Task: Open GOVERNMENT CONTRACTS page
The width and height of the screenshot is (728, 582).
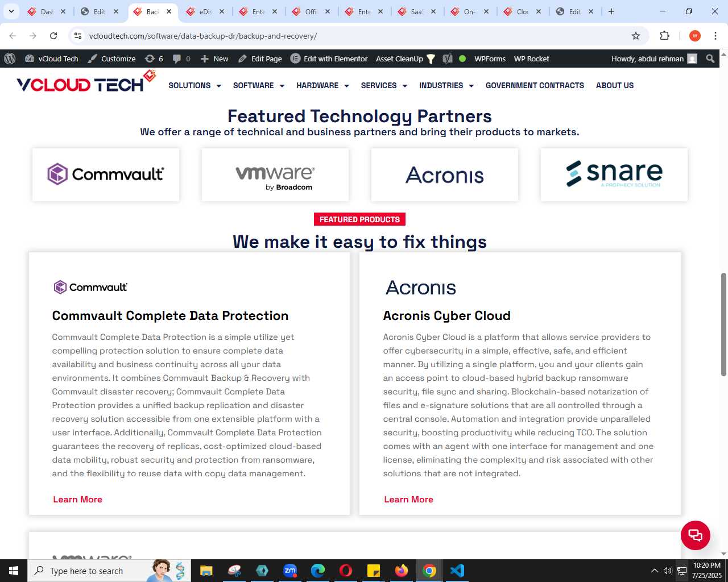Action: point(535,85)
